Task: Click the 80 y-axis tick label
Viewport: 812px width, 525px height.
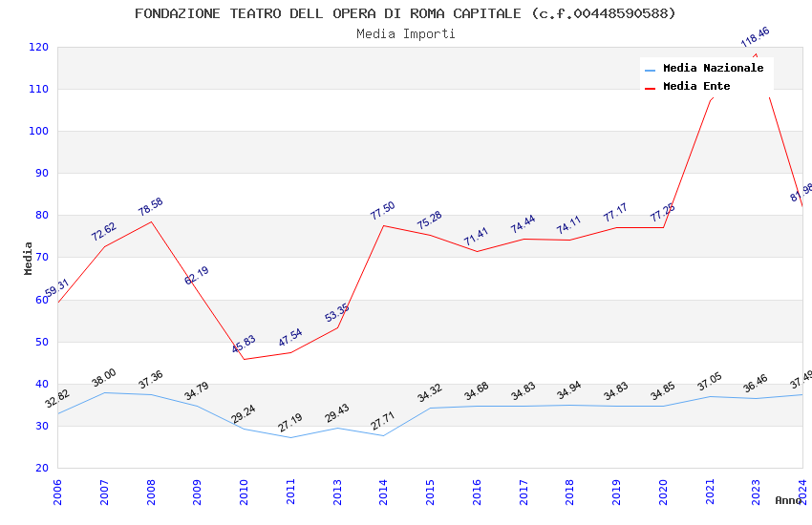Action: tap(42, 215)
